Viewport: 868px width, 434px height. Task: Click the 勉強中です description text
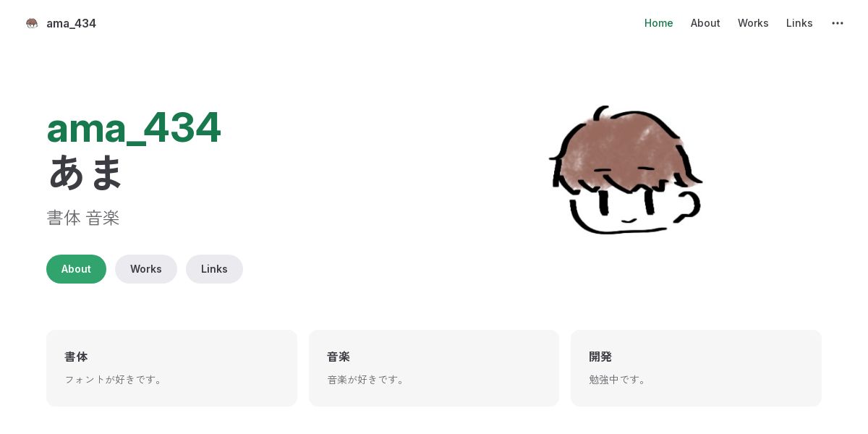pyautogui.click(x=618, y=379)
